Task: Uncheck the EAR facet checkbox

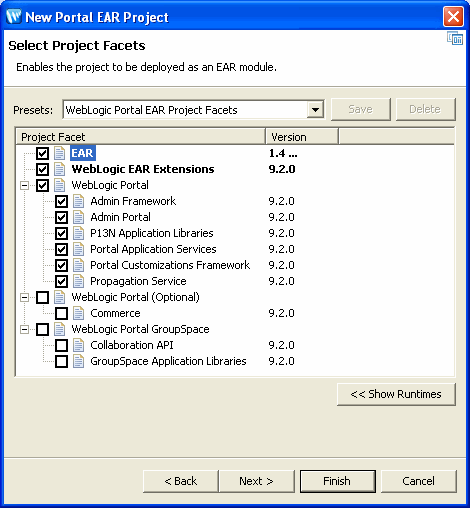Action: pyautogui.click(x=42, y=153)
